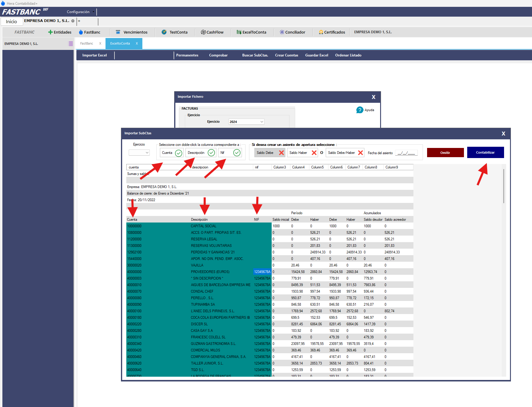This screenshot has width=532, height=407.
Task: Click the 'Balance de cierre' row text
Action: (158, 193)
